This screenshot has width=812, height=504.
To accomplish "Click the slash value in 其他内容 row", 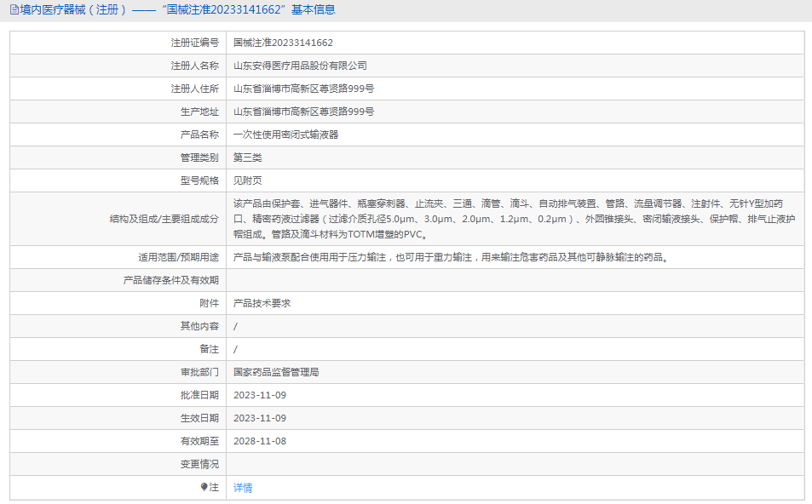I will point(236,327).
